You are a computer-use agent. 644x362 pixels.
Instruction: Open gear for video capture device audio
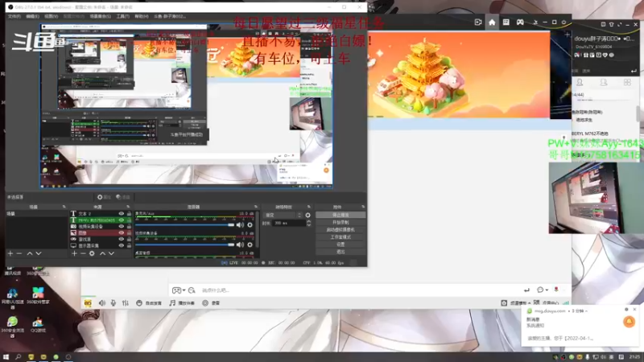pos(250,245)
